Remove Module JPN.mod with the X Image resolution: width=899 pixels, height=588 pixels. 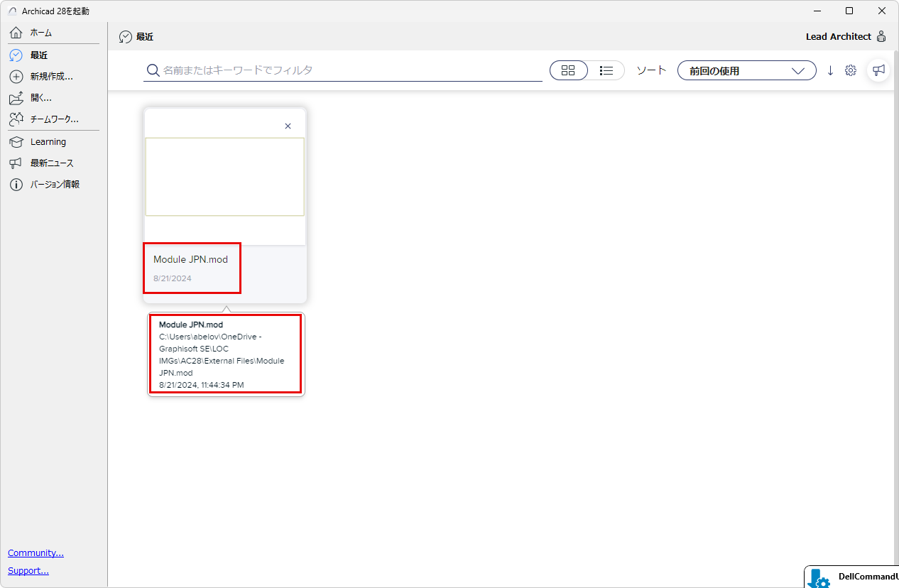tap(288, 126)
